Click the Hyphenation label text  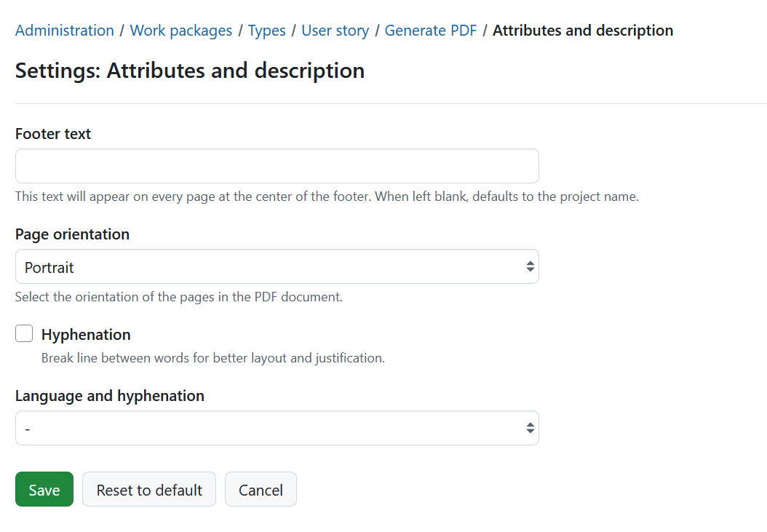click(86, 334)
